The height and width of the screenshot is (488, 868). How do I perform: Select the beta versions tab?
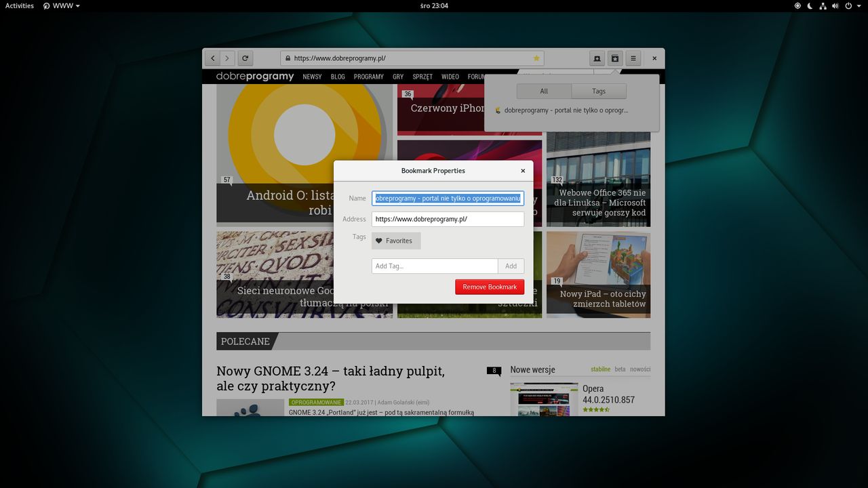tap(620, 369)
